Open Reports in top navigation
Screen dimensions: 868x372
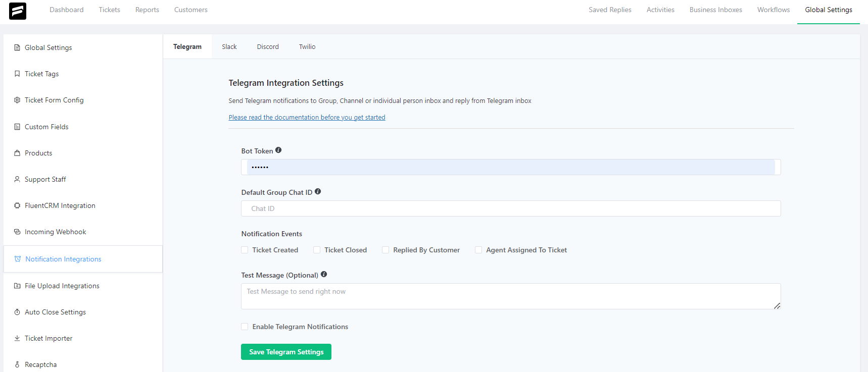click(x=147, y=10)
